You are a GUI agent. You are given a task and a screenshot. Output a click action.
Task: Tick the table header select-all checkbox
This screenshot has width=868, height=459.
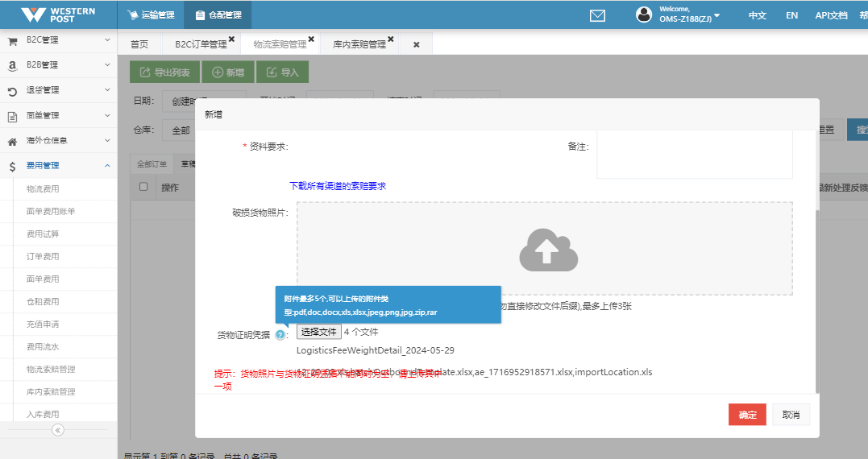click(143, 186)
